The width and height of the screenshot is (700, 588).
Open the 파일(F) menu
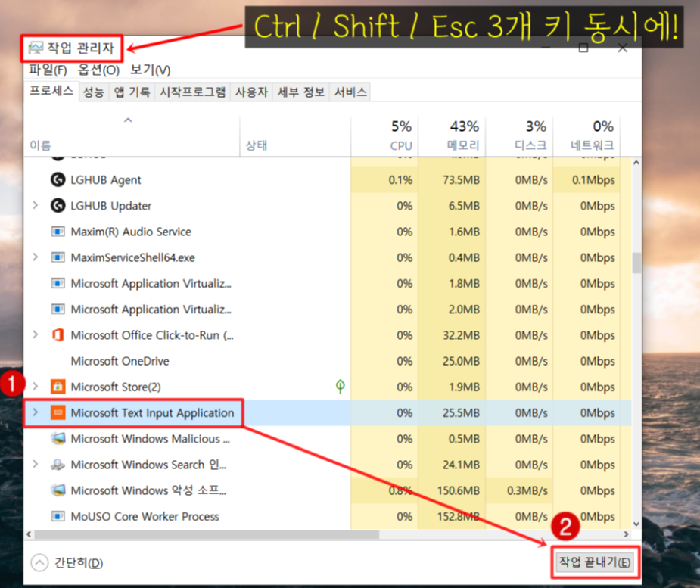point(48,70)
